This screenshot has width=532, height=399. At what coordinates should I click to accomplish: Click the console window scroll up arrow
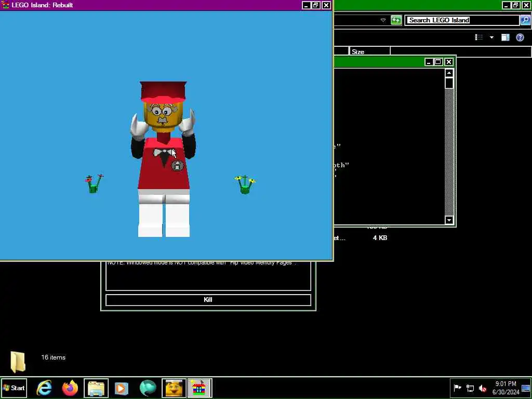449,73
